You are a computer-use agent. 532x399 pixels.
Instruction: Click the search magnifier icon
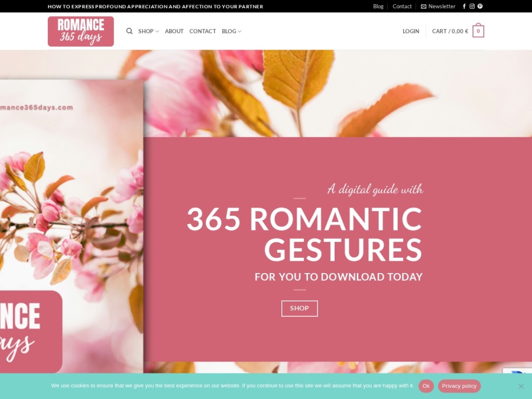pos(129,31)
